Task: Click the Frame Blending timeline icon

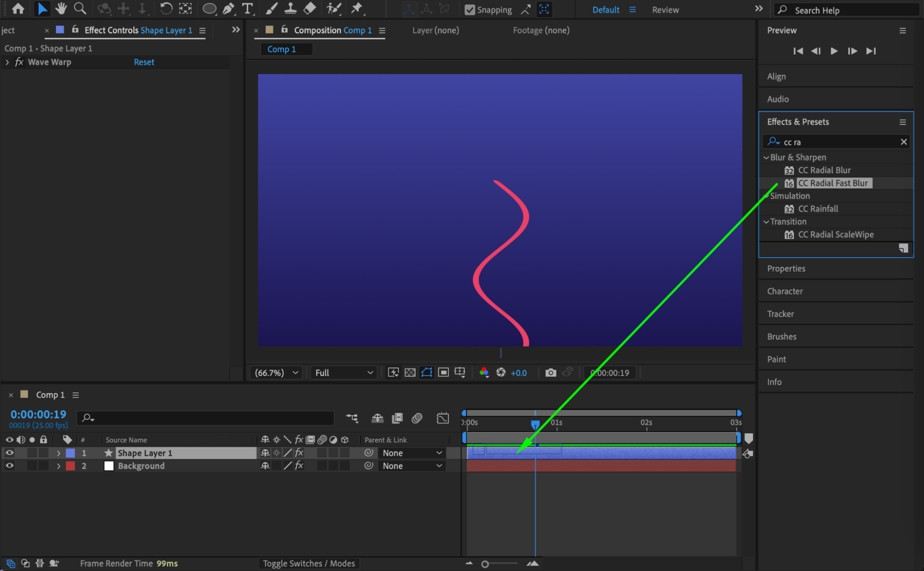Action: pyautogui.click(x=397, y=418)
